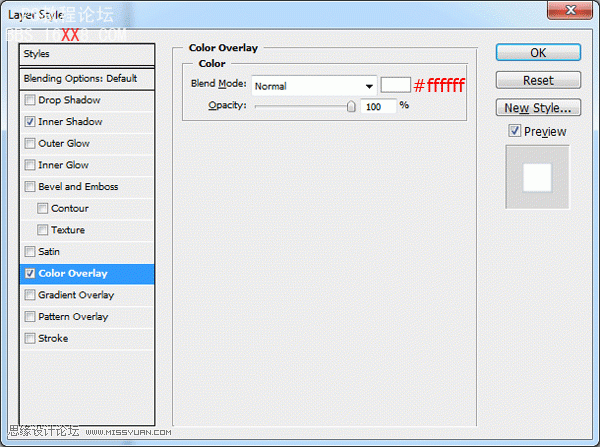Open the Blend Mode dropdown

tap(314, 86)
